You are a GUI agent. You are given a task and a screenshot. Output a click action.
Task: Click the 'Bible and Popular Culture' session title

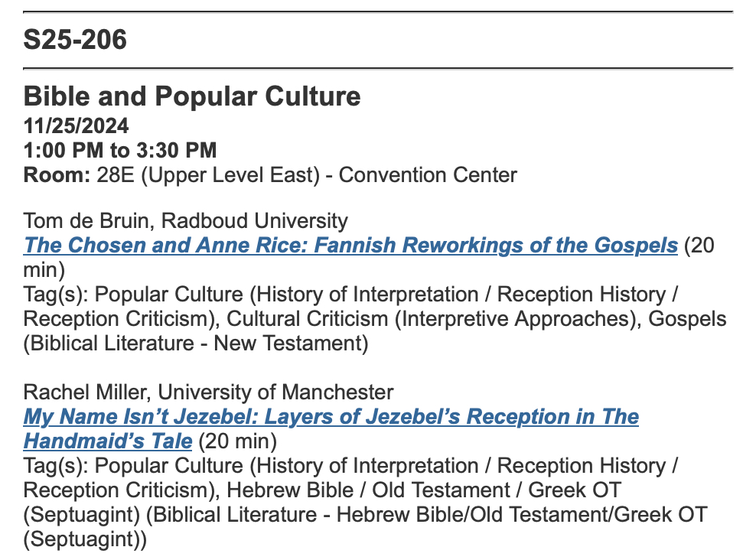(192, 97)
